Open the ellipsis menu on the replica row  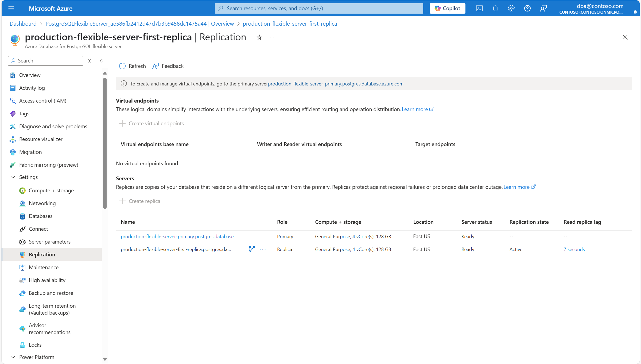pyautogui.click(x=263, y=249)
